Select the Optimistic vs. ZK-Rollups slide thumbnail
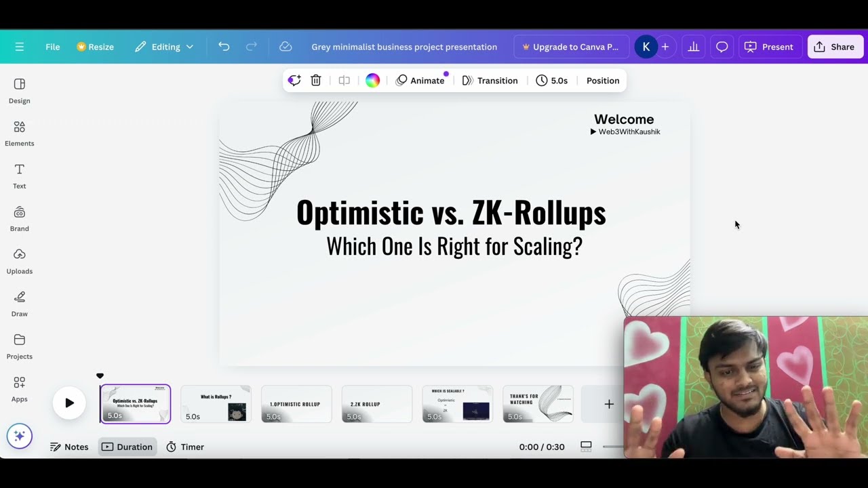 pos(136,404)
